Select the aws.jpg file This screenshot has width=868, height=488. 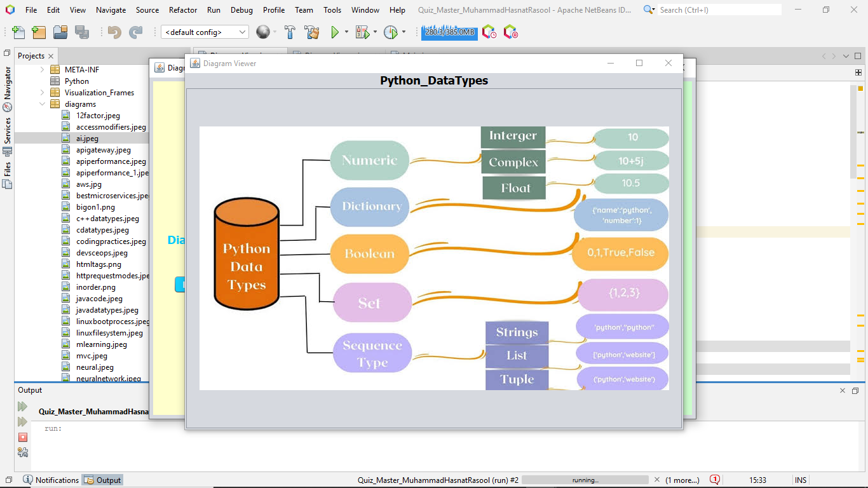(x=88, y=184)
